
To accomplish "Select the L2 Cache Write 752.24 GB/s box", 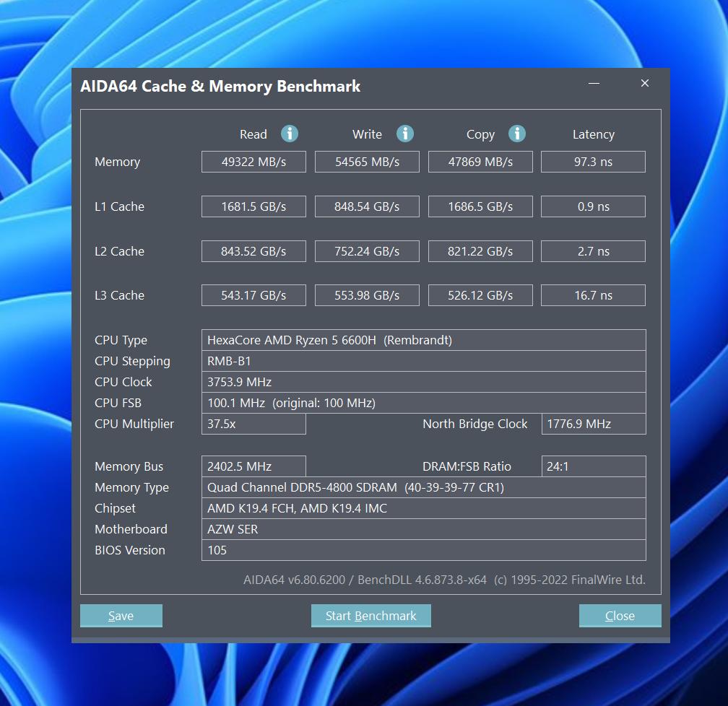I will click(367, 251).
